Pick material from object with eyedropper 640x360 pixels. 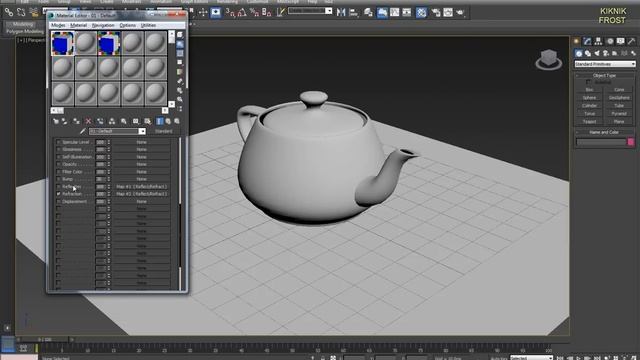tap(83, 131)
